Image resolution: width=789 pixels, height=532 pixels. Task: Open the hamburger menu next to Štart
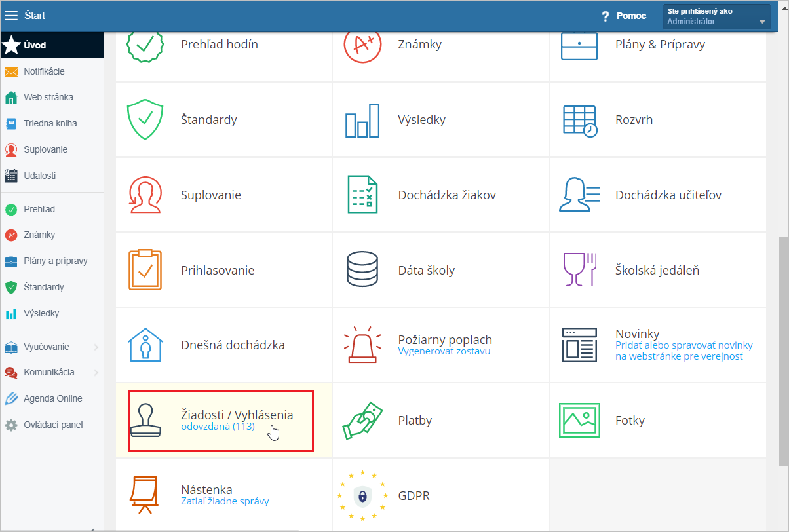point(11,16)
